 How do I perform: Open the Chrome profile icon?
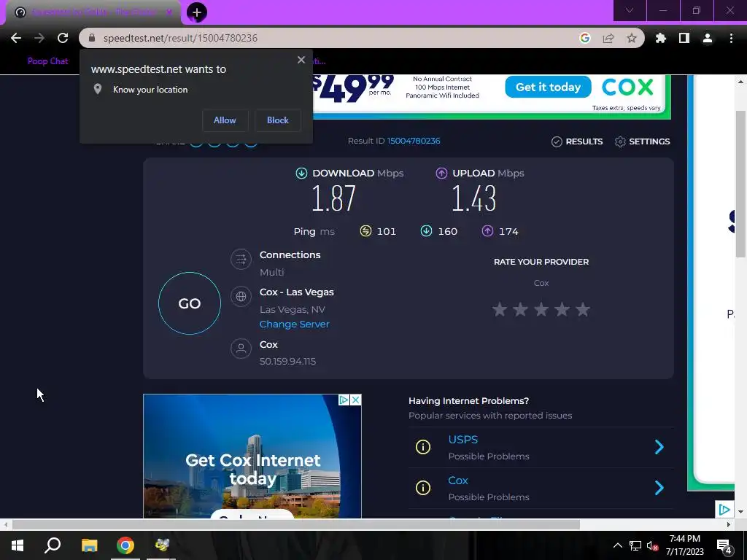tap(708, 38)
